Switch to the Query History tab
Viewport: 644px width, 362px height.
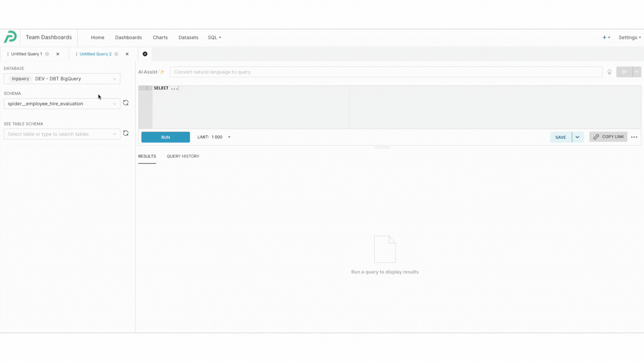click(183, 156)
